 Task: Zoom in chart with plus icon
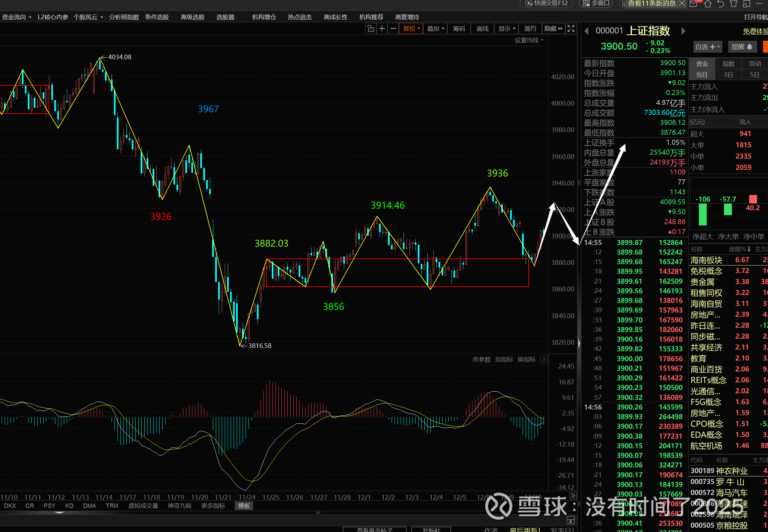382,29
